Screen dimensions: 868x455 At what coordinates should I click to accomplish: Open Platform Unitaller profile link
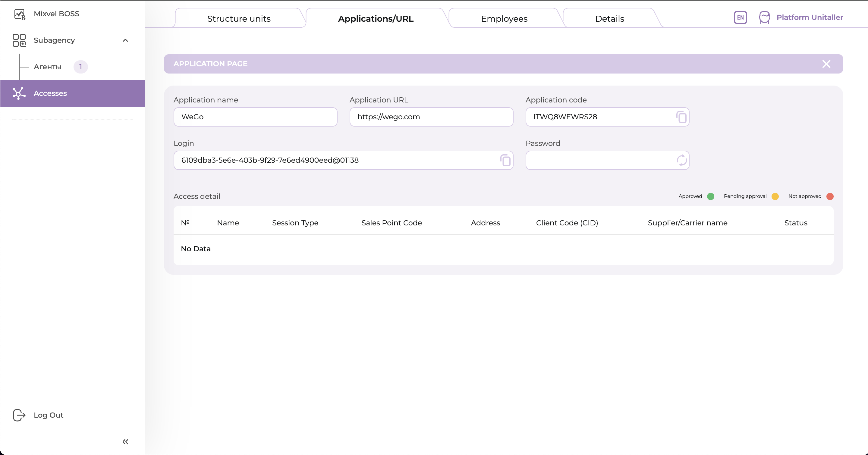809,17
